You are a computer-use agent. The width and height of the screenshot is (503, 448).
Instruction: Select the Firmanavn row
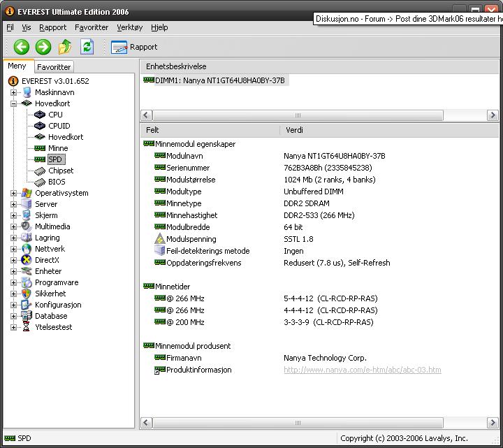[x=261, y=358]
